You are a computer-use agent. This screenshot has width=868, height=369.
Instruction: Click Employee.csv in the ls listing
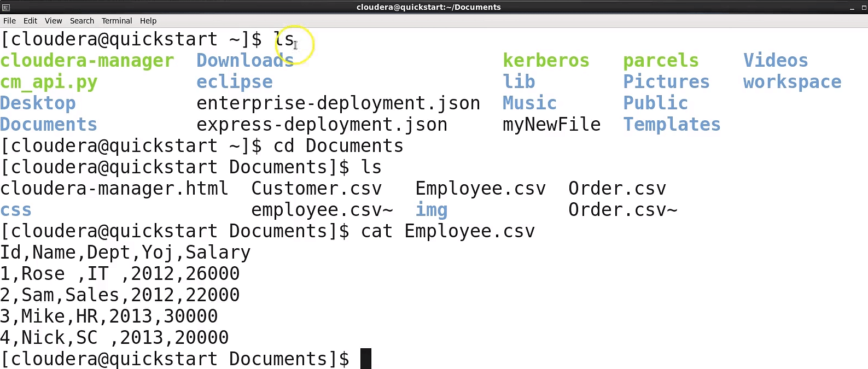pos(480,189)
